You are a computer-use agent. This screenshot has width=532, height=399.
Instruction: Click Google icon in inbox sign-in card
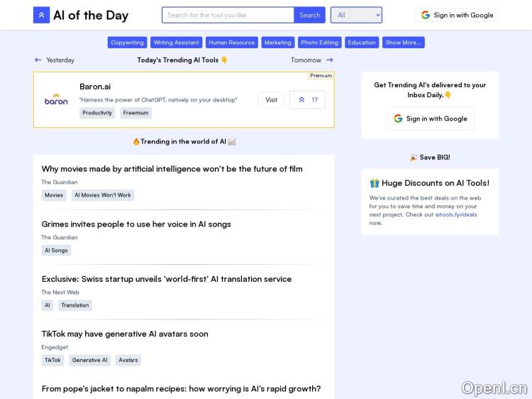coord(398,119)
